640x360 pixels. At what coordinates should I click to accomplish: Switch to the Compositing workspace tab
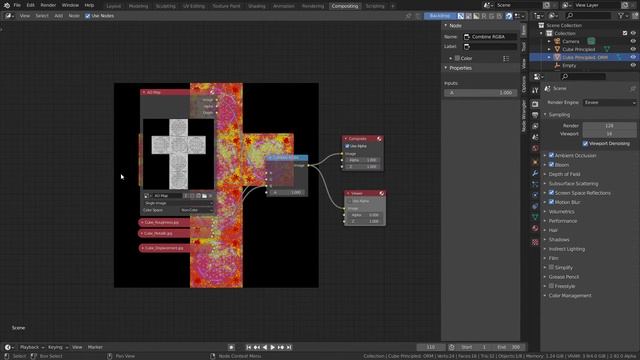pyautogui.click(x=345, y=6)
